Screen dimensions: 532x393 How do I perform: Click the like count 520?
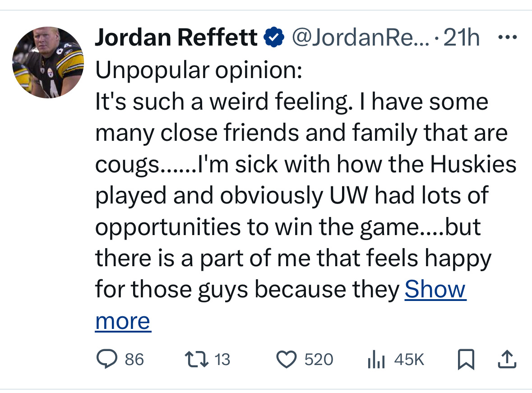[x=319, y=359]
